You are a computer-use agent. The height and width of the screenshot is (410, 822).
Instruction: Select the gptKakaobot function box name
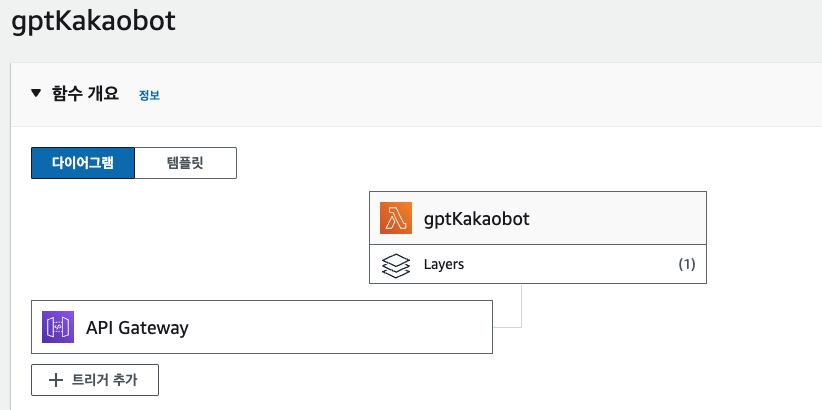tap(477, 219)
